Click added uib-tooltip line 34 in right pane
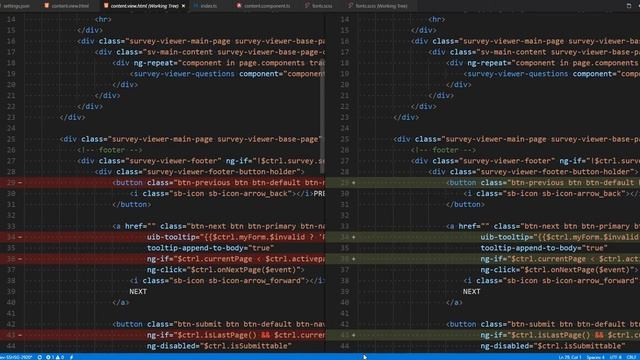Viewport: 640px width, 360px height. coord(483,237)
